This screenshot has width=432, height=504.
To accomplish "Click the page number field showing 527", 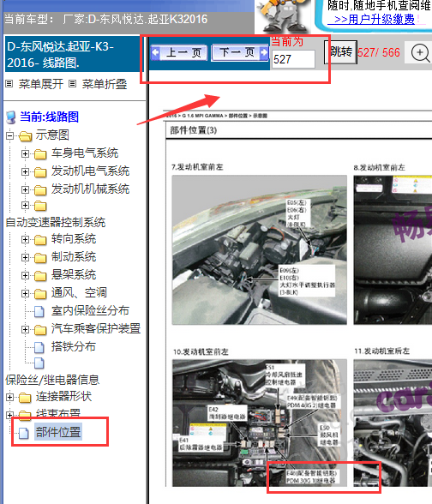I will 293,59.
